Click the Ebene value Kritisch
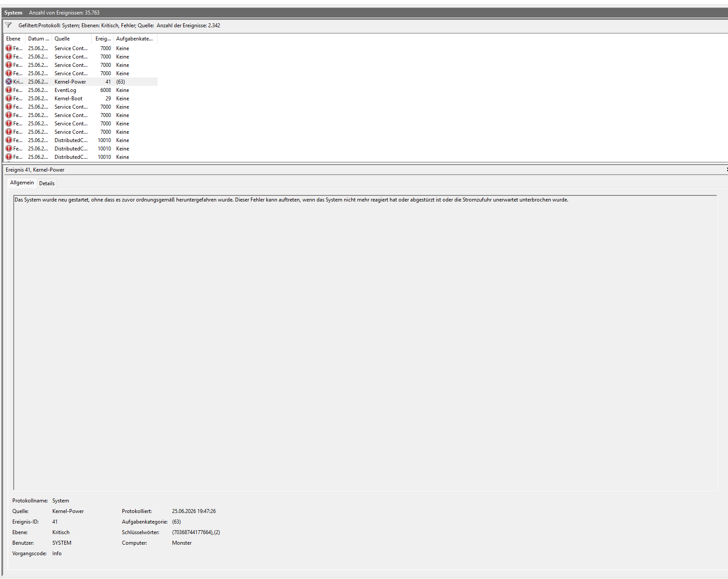The width and height of the screenshot is (728, 579). click(61, 532)
